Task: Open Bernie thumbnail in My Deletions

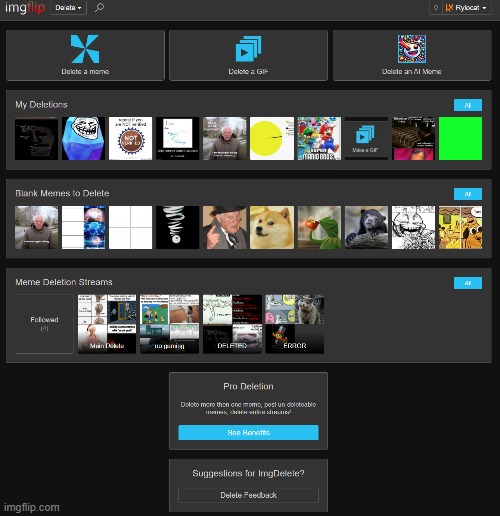Action: (x=225, y=138)
